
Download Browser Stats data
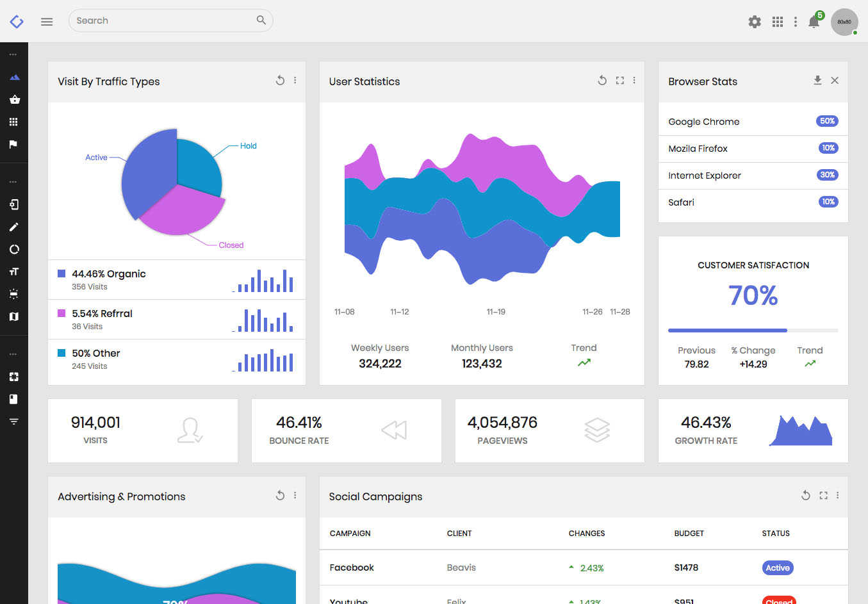click(817, 80)
